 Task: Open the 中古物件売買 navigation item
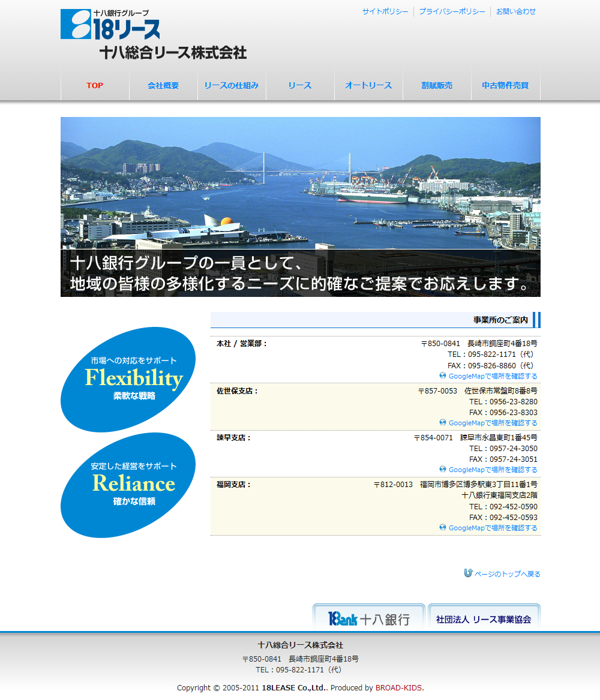pos(505,85)
